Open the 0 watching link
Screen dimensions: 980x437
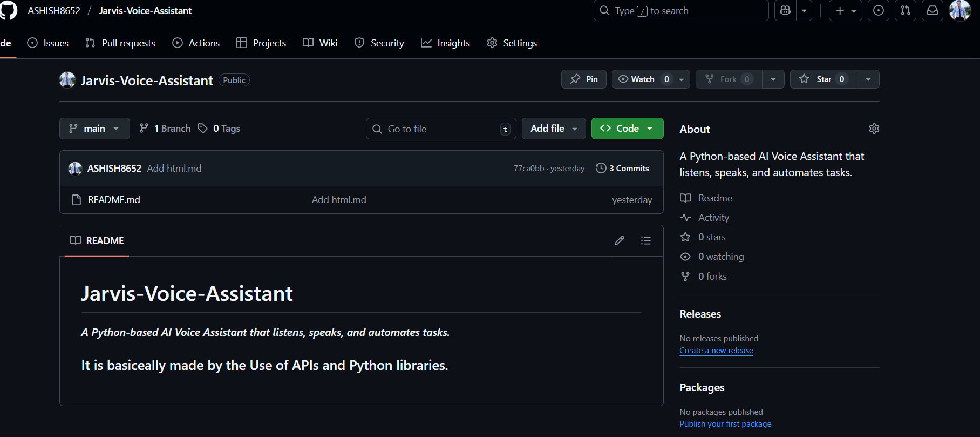coord(712,257)
